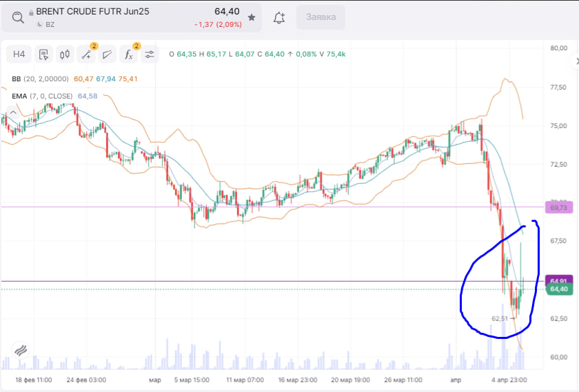The image size is (579, 392).
Task: Add a price alert with bell icon
Action: (279, 18)
